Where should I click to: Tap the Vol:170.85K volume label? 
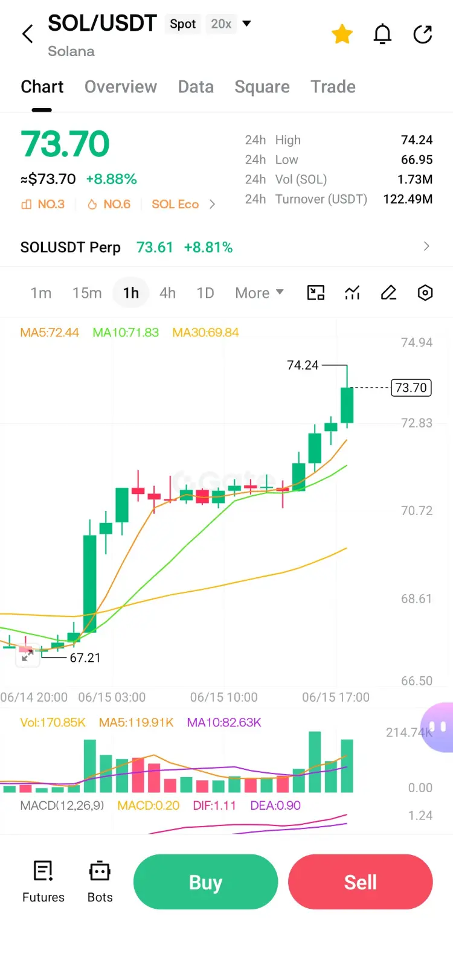53,723
